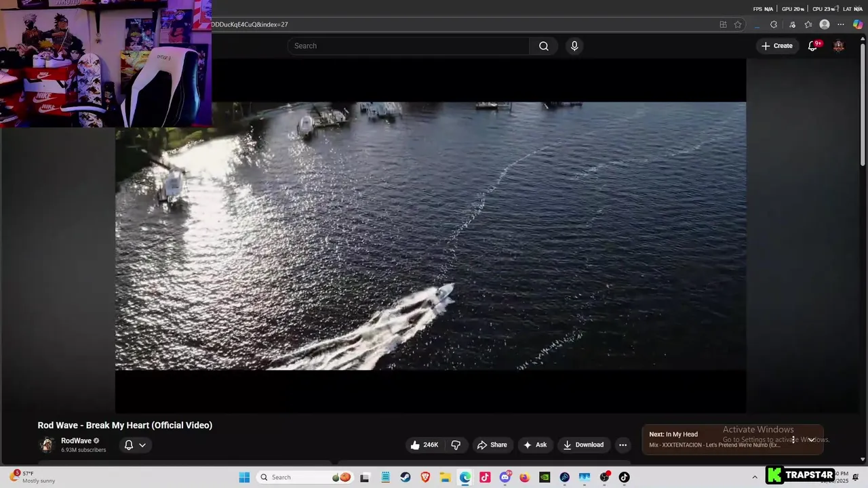Click the YouTube search magnifier button

[543, 46]
